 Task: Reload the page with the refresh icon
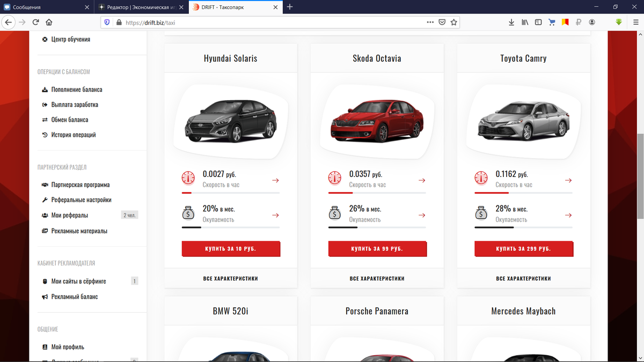click(36, 23)
